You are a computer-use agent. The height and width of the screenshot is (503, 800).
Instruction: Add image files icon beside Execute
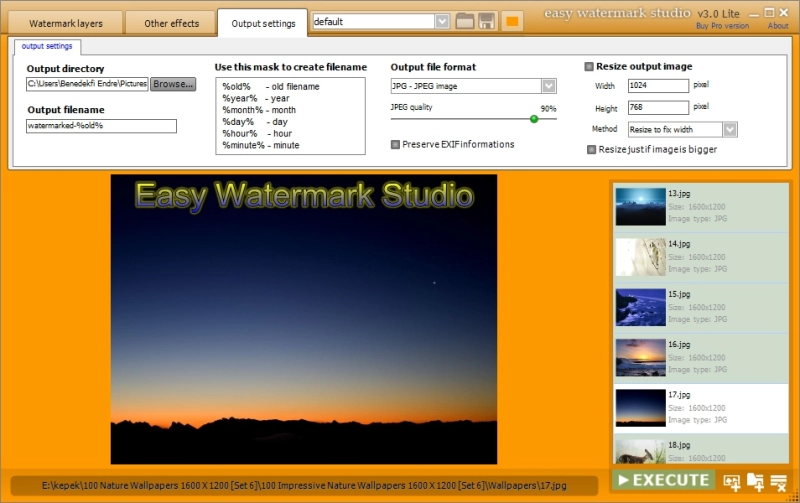[732, 482]
